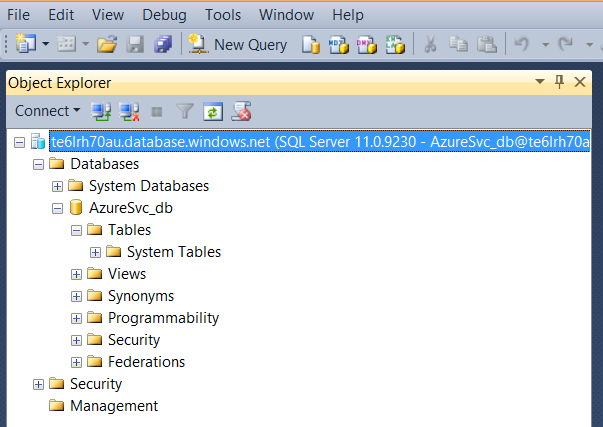Select the Federations folder
Viewport: 603px width, 427px height.
146,362
